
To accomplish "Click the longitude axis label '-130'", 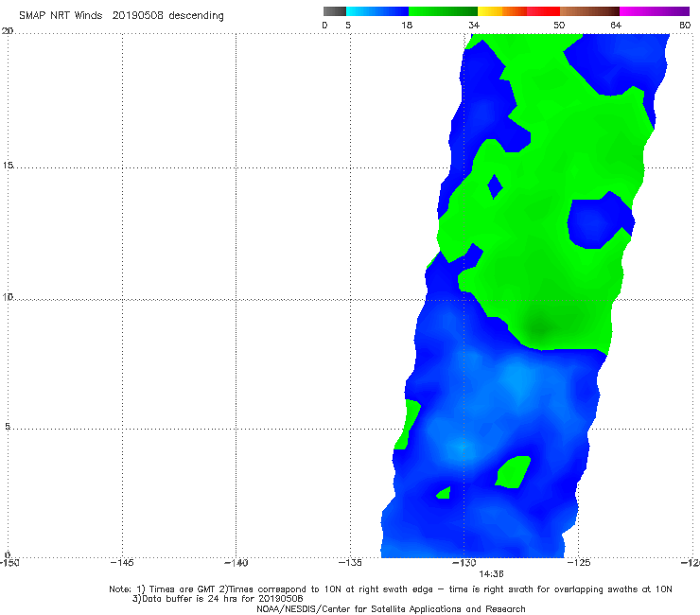I will point(464,563).
